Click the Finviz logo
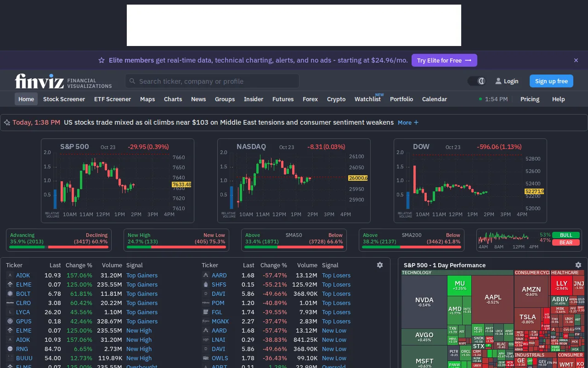This screenshot has width=588, height=368. pyautogui.click(x=63, y=81)
